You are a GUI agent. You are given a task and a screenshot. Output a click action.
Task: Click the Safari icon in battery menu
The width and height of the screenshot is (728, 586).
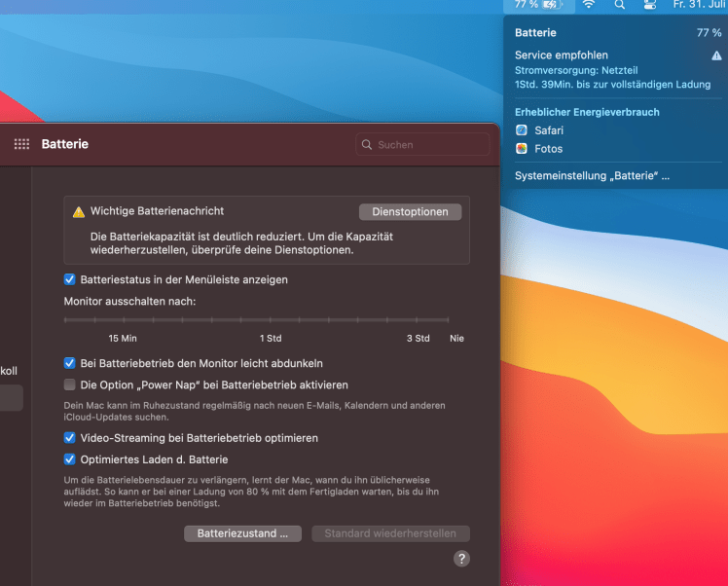(522, 130)
